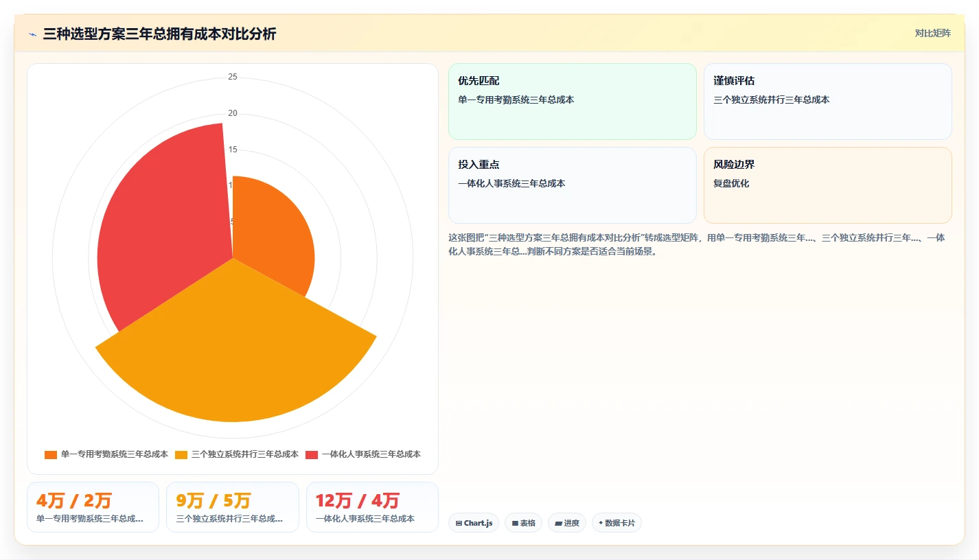Toggle the 三个独立系统并行三年总成本 legend item
Image resolution: width=979 pixels, height=560 pixels.
pos(237,454)
